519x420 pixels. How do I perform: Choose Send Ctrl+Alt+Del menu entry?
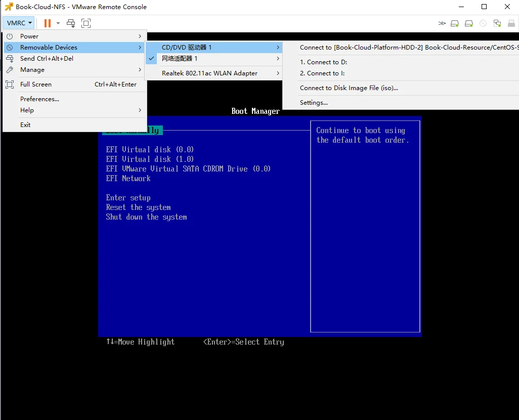pos(75,59)
